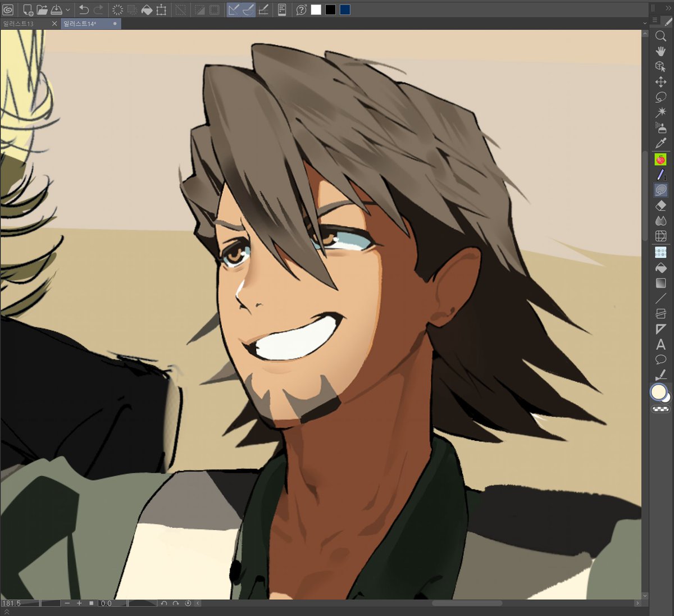
Task: Open the Clip Studio launcher icon
Action: click(x=8, y=10)
